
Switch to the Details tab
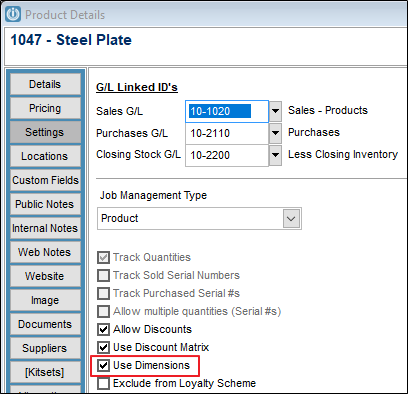(x=45, y=84)
